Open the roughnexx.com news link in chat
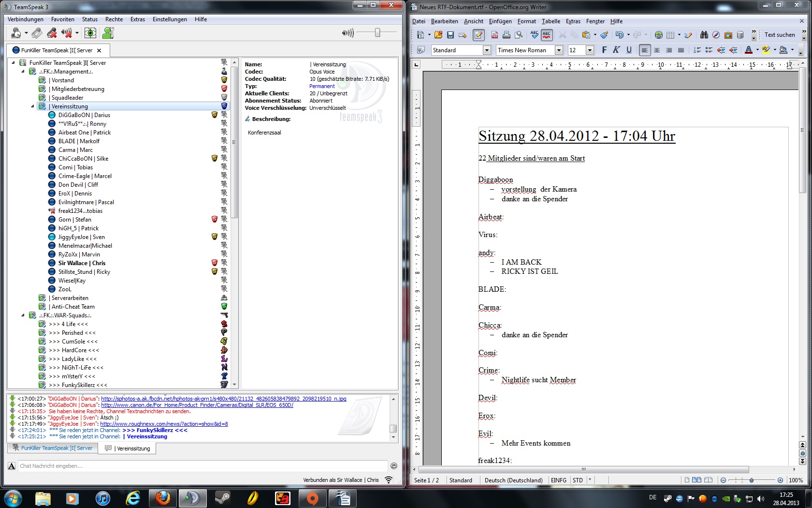The width and height of the screenshot is (812, 508). (x=164, y=424)
